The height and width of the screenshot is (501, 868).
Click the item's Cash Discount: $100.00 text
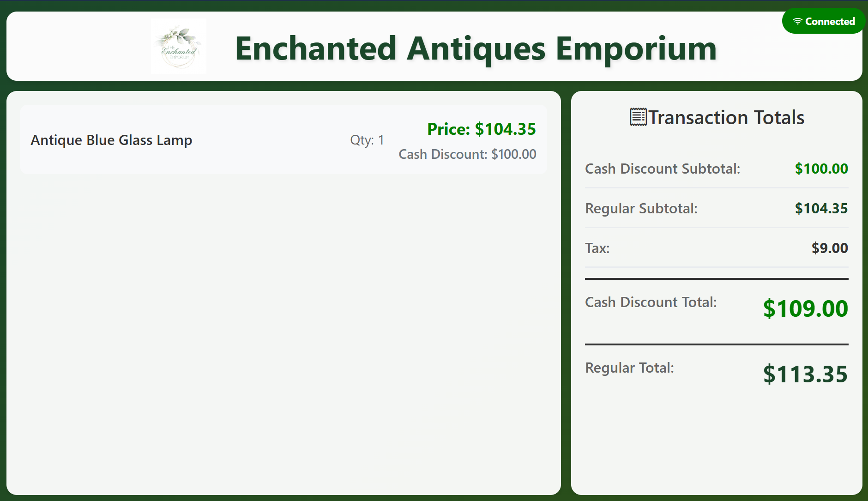pos(467,154)
